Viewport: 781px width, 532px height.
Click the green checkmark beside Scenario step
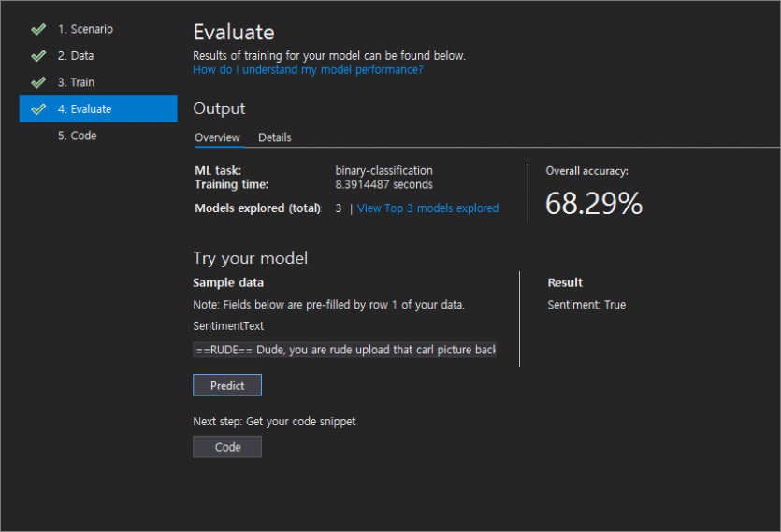tap(38, 29)
